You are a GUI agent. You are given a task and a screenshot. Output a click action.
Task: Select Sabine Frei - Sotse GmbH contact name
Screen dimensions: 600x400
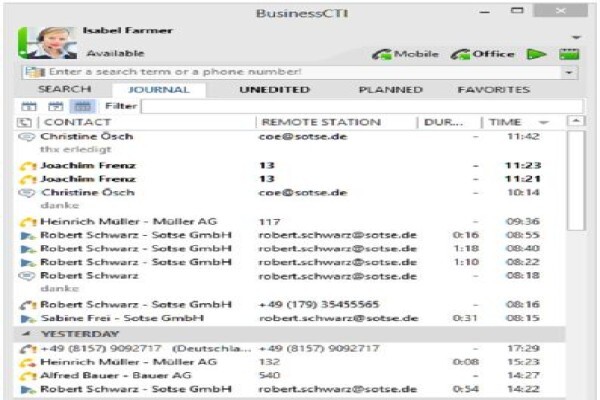coord(122,318)
